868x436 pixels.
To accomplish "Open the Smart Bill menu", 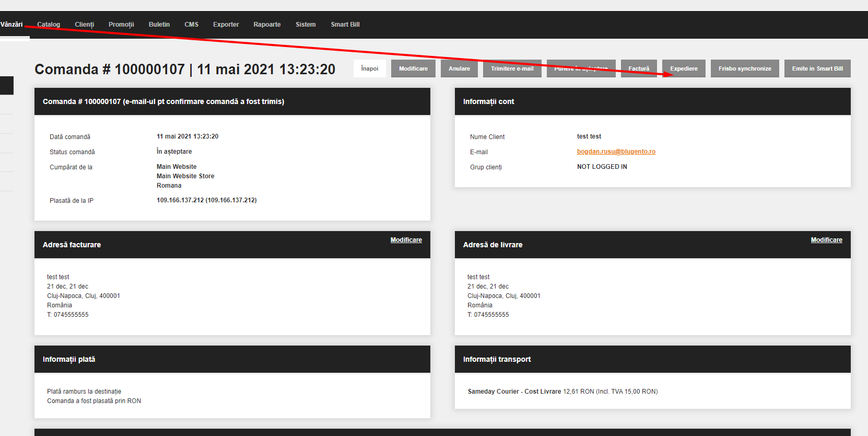I will (x=345, y=25).
